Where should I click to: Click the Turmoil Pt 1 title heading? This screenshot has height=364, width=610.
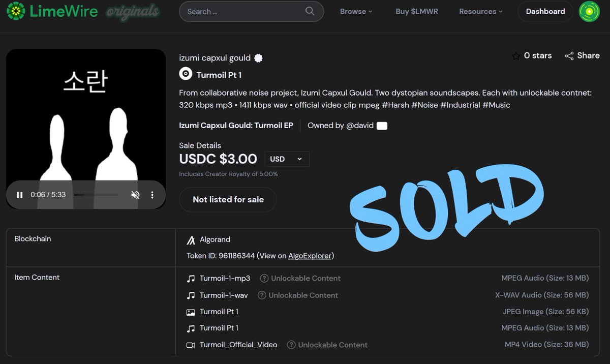tap(219, 75)
